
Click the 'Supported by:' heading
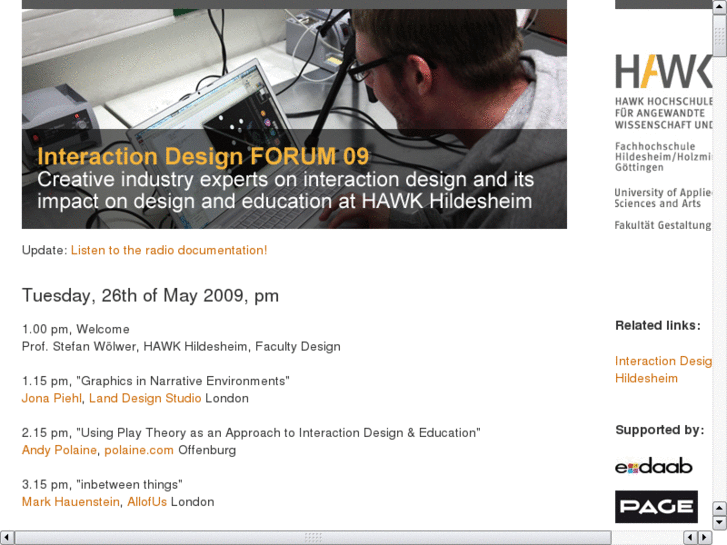point(660,430)
